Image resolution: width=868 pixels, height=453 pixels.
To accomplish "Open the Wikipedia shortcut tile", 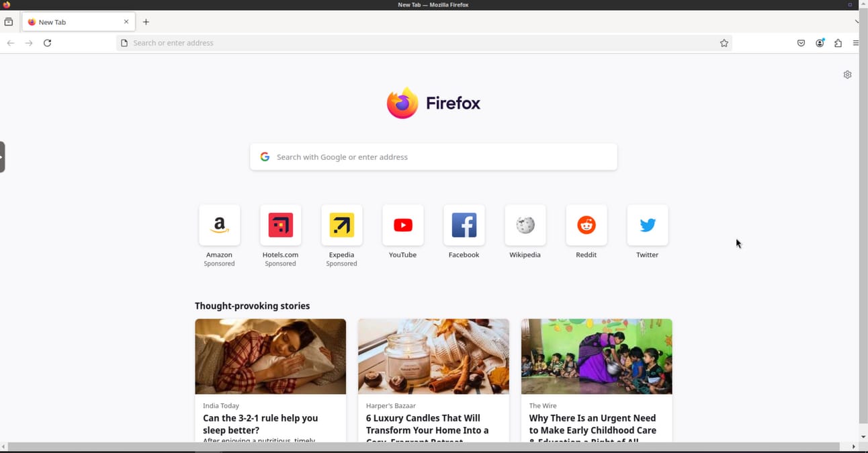I will click(525, 225).
